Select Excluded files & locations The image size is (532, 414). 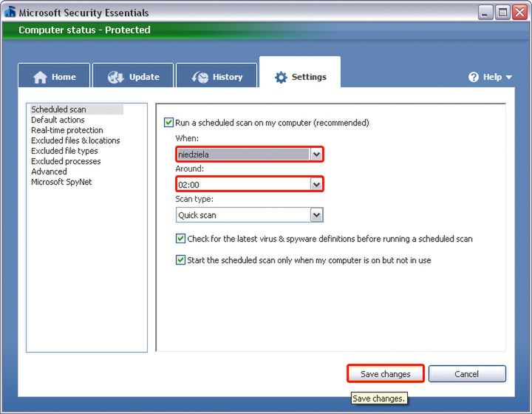coord(75,140)
